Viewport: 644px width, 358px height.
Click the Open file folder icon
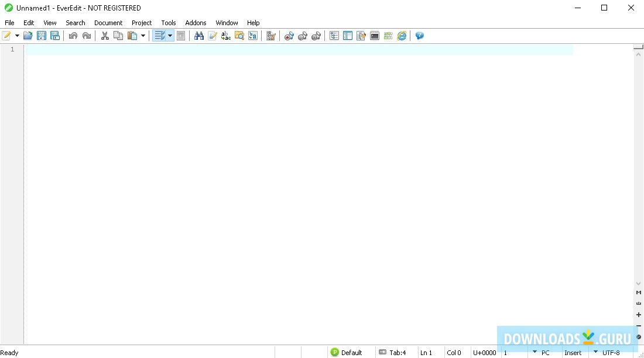point(28,36)
